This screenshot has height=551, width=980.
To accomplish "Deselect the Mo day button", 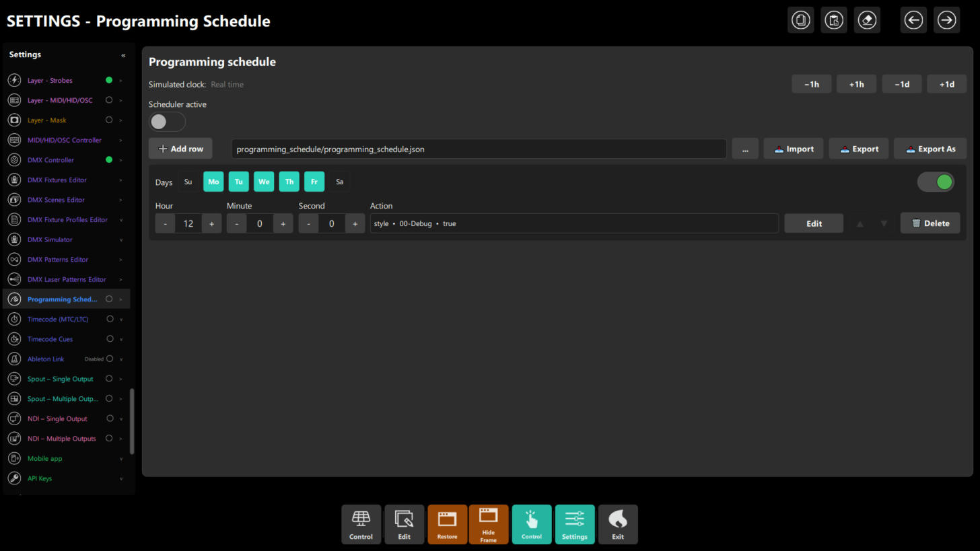I will coord(213,182).
